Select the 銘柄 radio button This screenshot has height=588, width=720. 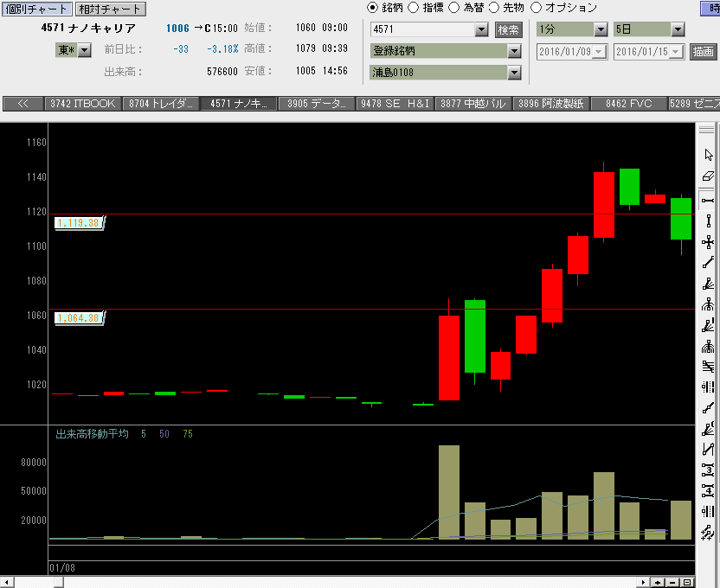372,8
